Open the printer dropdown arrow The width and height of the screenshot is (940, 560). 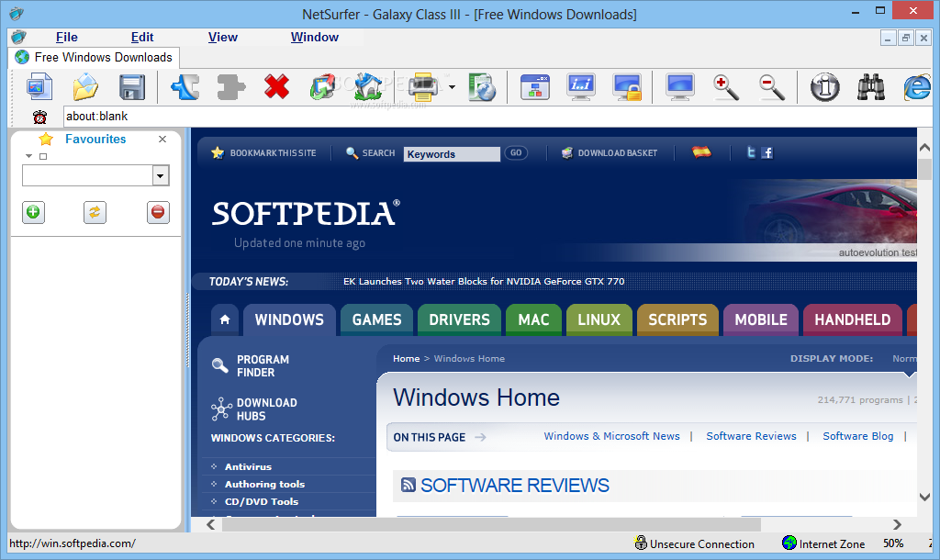pos(452,87)
